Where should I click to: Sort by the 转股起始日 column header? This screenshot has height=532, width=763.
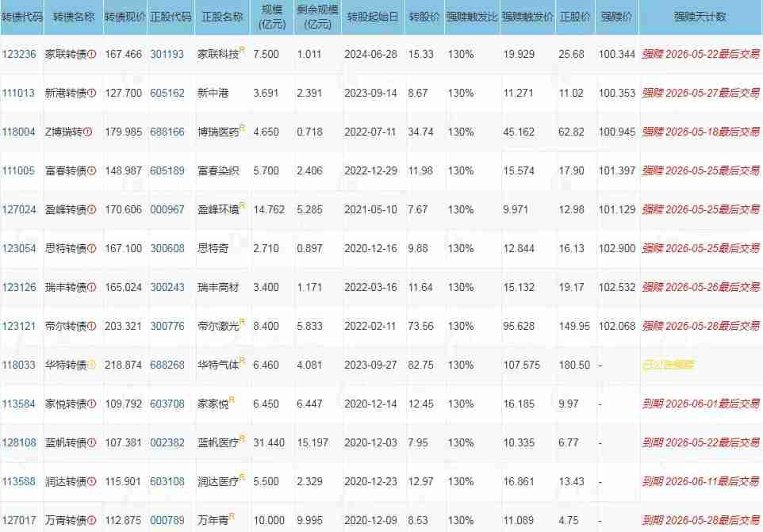click(x=373, y=17)
